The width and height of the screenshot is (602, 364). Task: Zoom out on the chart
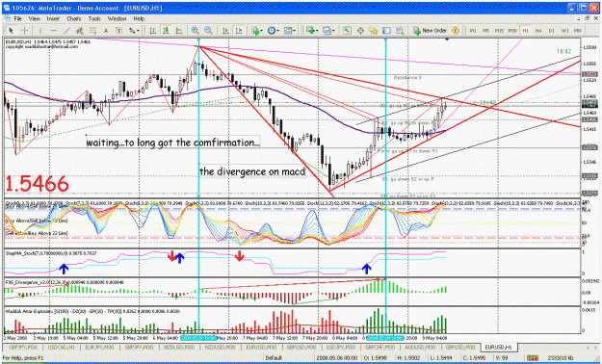click(208, 31)
